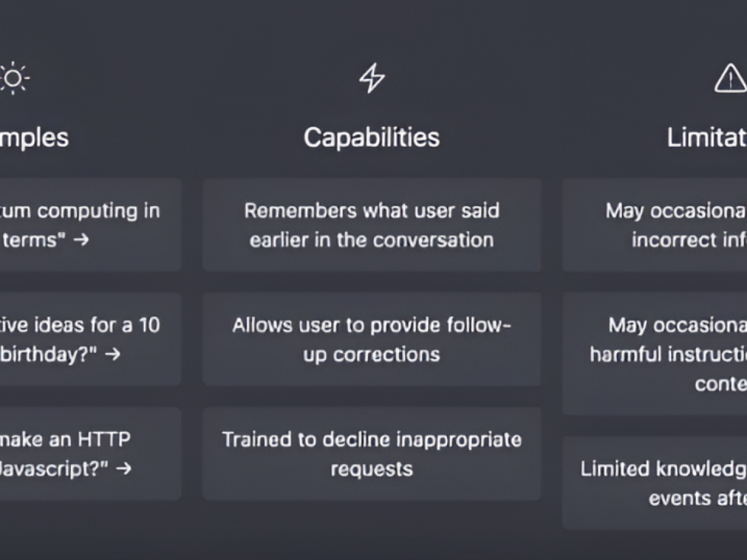Click 'Allows user to provide follow-up corrections' card
The image size is (747, 560).
tap(372, 339)
